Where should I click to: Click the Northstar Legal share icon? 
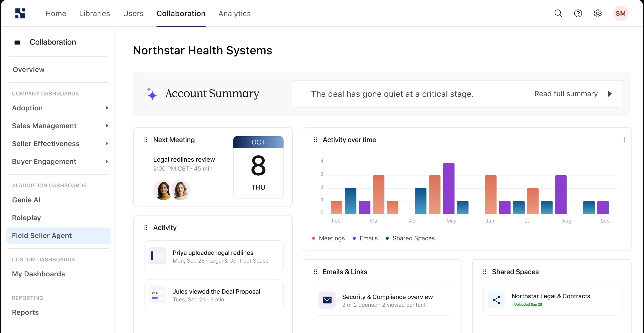[496, 300]
